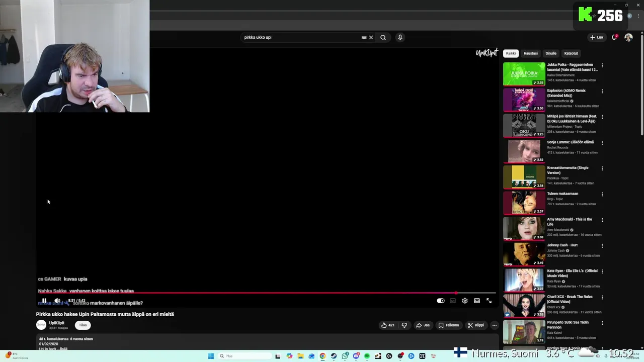Open options menu for Sonja Lumme video
Viewport: 644px width, 362px height.
pos(602,143)
